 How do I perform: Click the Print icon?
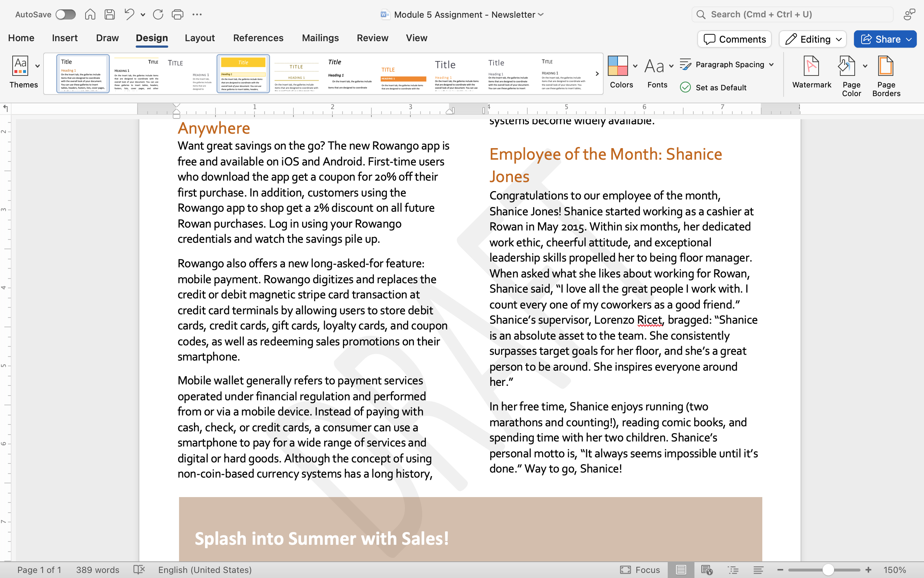[x=178, y=14]
